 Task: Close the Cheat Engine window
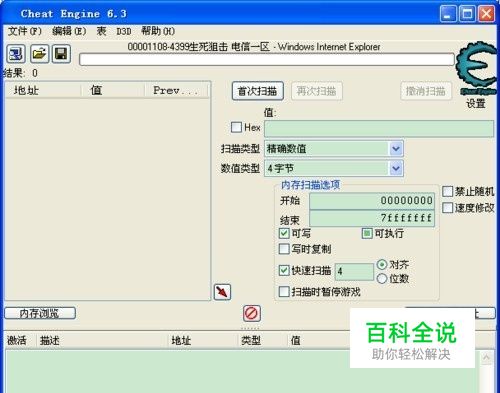point(487,14)
